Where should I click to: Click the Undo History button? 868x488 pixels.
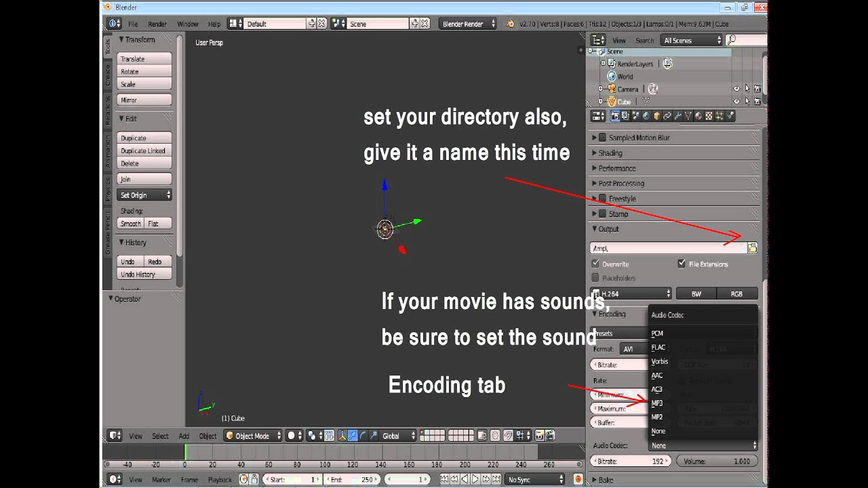(144, 274)
